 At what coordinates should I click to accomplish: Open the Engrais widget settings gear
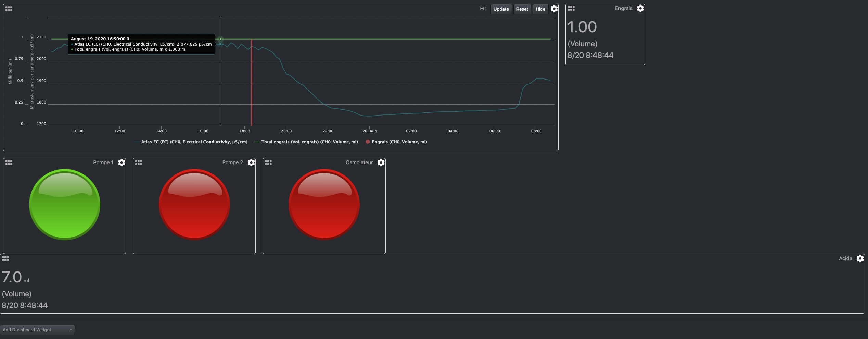coord(640,8)
